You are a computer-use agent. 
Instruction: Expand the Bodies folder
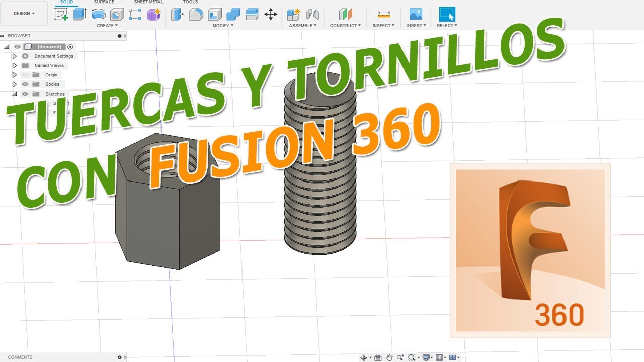15,84
